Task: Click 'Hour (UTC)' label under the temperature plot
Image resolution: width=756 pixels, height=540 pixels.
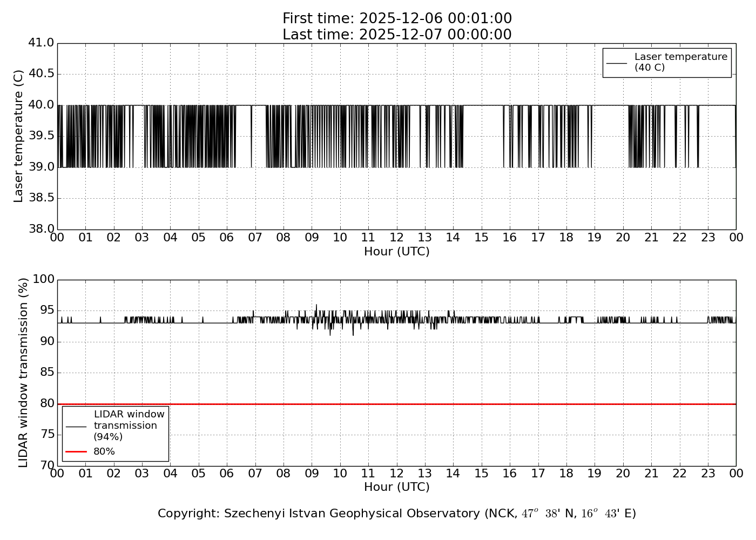Action: 397,252
